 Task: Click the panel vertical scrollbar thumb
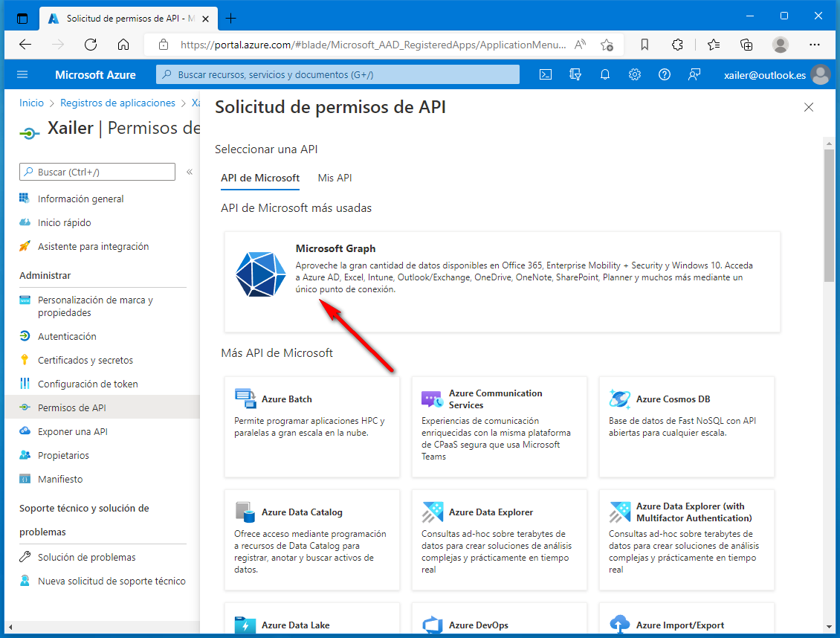(x=829, y=216)
